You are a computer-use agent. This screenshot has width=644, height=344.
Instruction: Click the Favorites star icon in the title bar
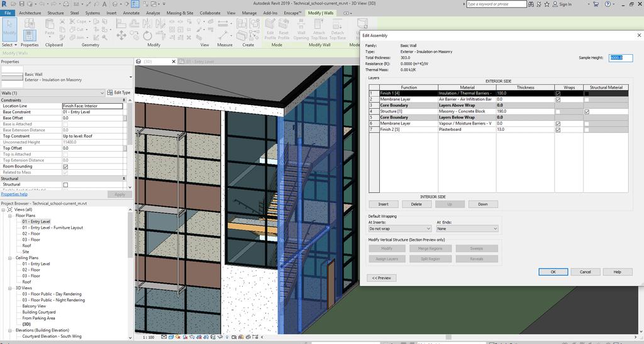[547, 4]
